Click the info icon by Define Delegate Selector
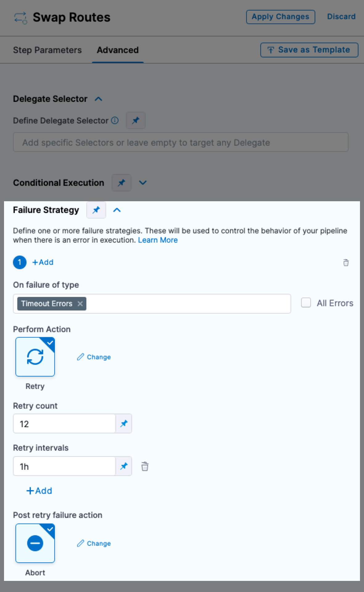Image resolution: width=364 pixels, height=592 pixels. pos(115,120)
